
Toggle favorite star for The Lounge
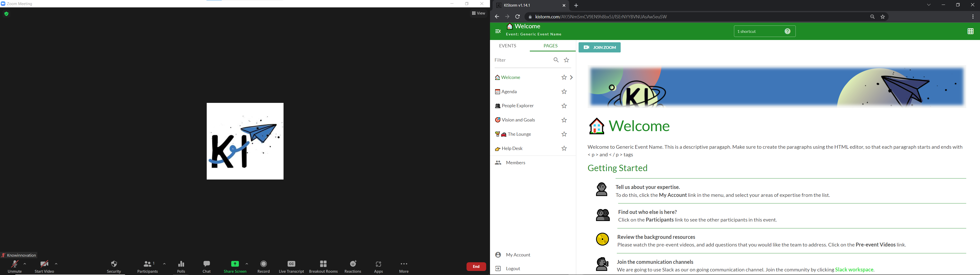point(564,134)
